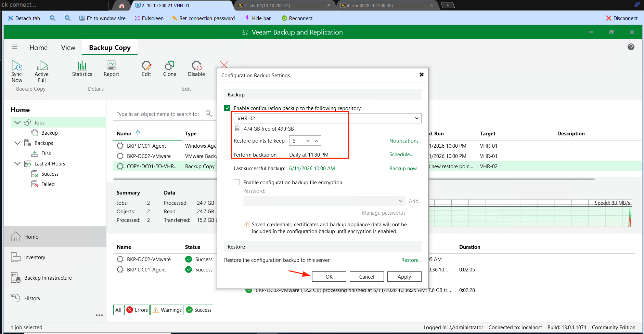Cancel the Configuration Backup Settings dialog
This screenshot has height=334, width=644.
tap(366, 277)
